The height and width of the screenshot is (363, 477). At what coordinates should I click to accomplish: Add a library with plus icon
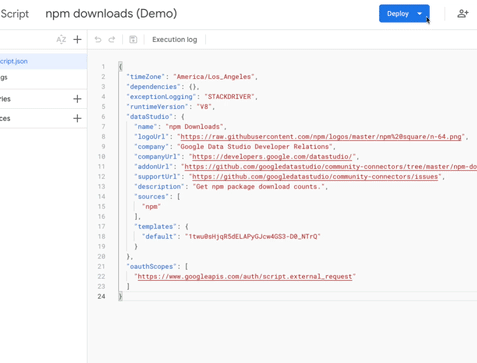click(x=77, y=99)
